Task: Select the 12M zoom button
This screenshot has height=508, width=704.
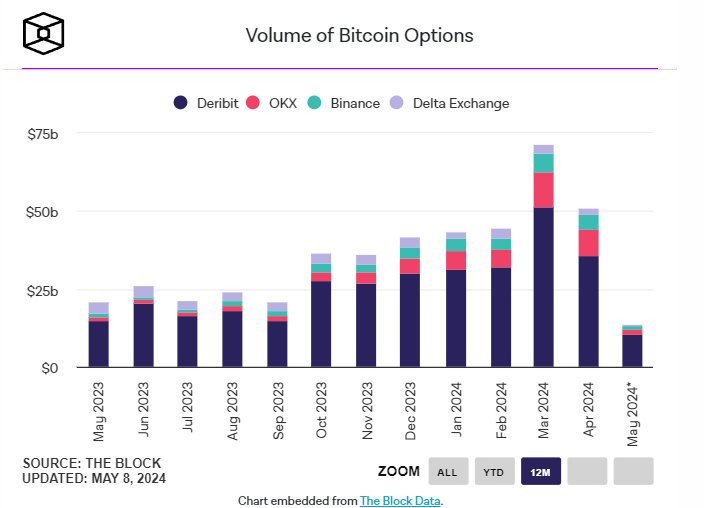Action: 541,471
